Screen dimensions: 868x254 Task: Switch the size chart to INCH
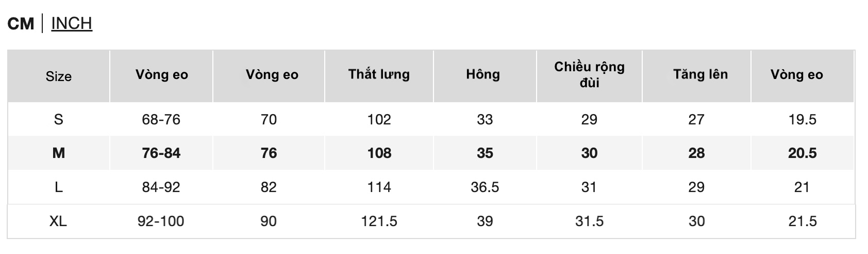click(x=72, y=23)
